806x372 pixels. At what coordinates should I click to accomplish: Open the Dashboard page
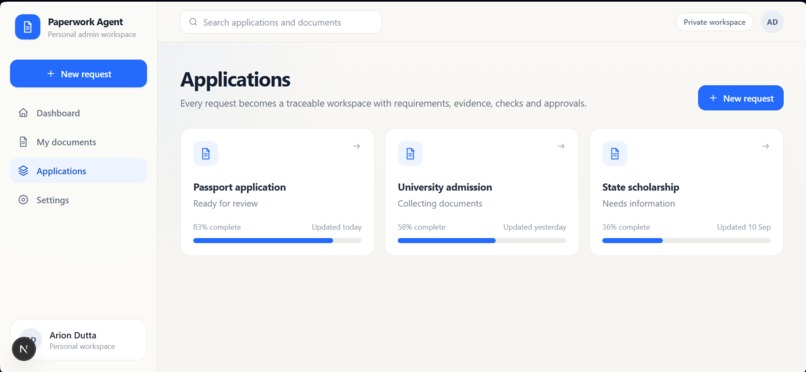tap(79, 113)
